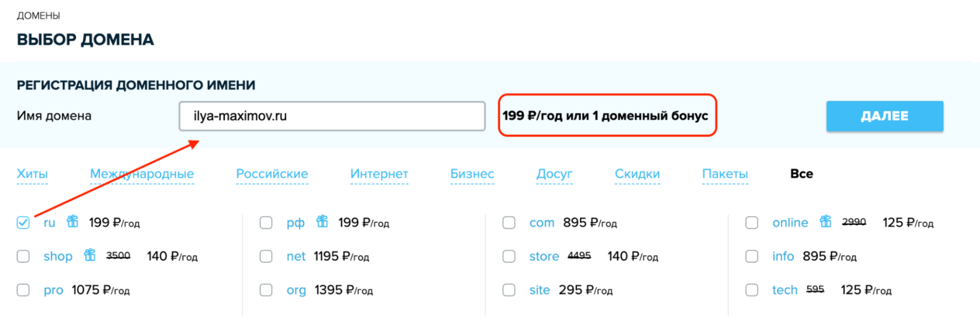Click the gift bonus icon near рф

(322, 222)
